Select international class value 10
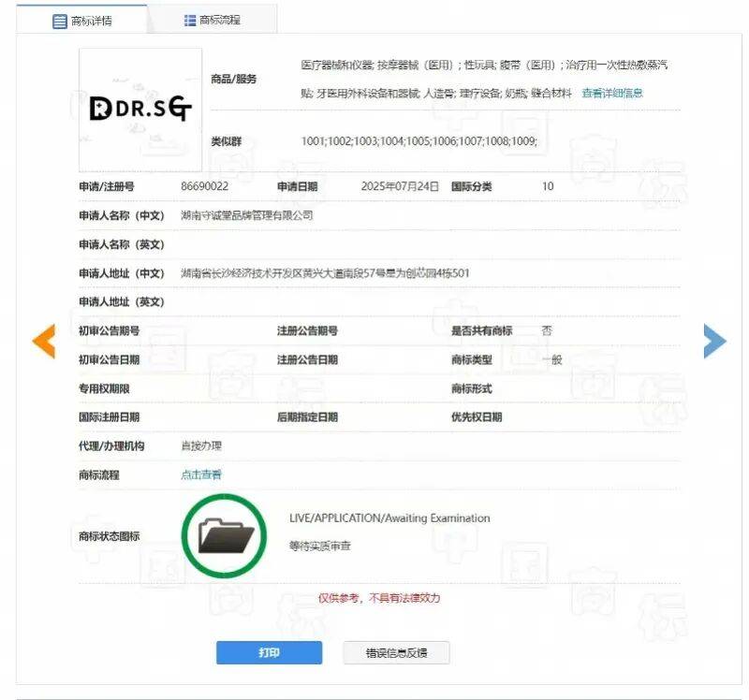This screenshot has width=749, height=700. (548, 186)
